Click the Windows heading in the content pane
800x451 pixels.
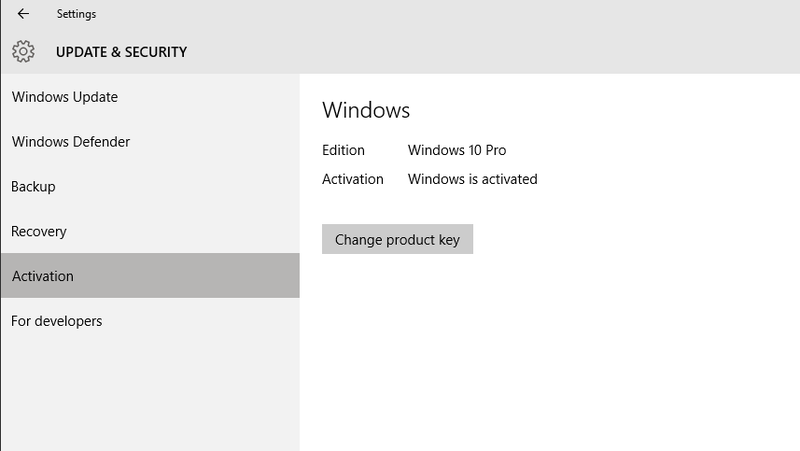366,110
